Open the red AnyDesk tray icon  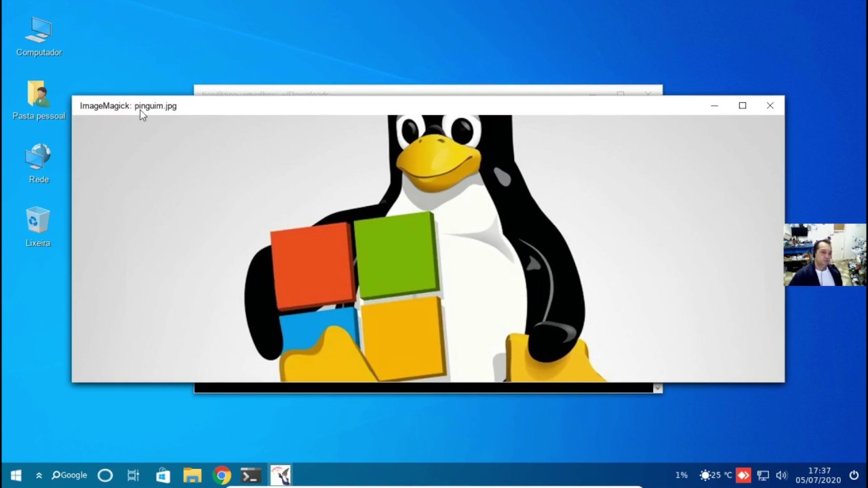[744, 475]
